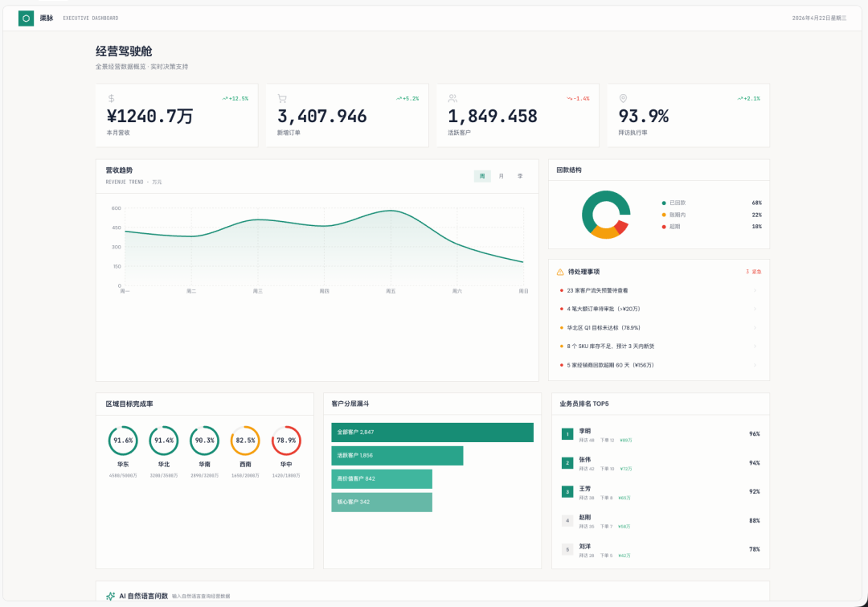Click the warning triangle icon beside 待处理事项
Image resolution: width=868 pixels, height=607 pixels.
tap(560, 272)
